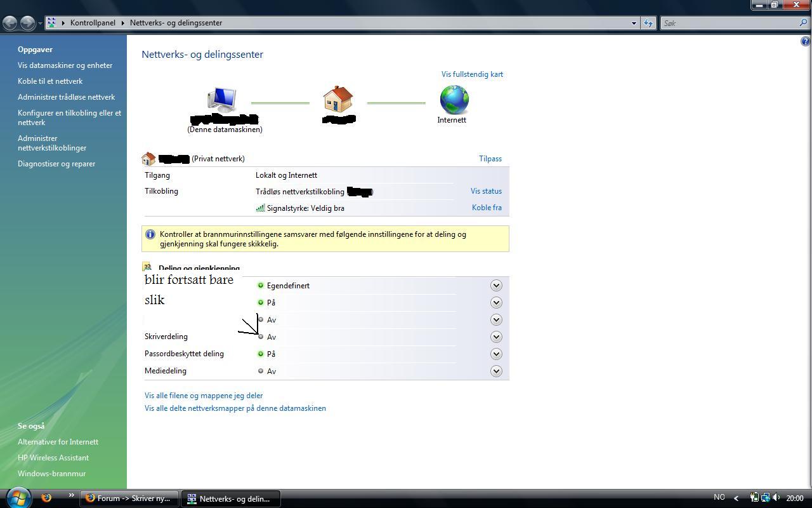The image size is (812, 508).
Task: Open the address bar history dropdown arrow
Action: [634, 23]
